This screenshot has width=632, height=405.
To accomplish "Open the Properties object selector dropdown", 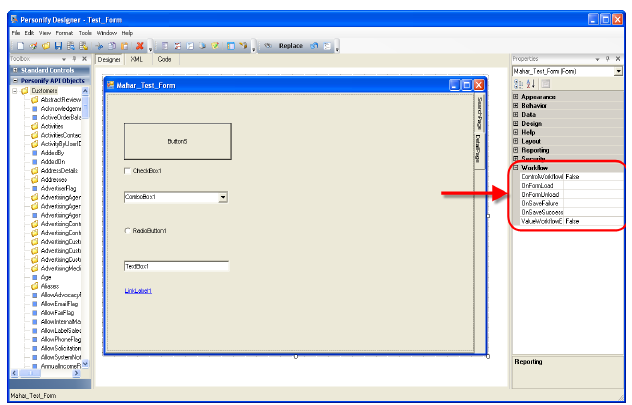I will click(x=618, y=71).
